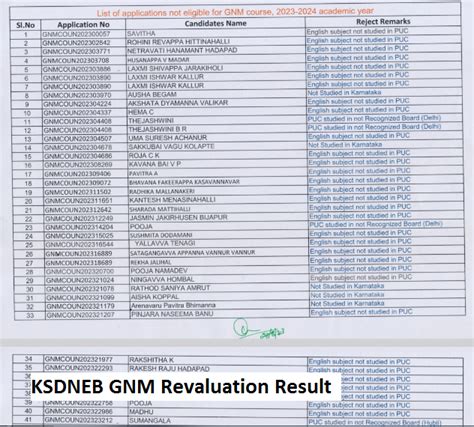
Task: Click application number GNMCOUN202300057
Action: click(x=76, y=34)
